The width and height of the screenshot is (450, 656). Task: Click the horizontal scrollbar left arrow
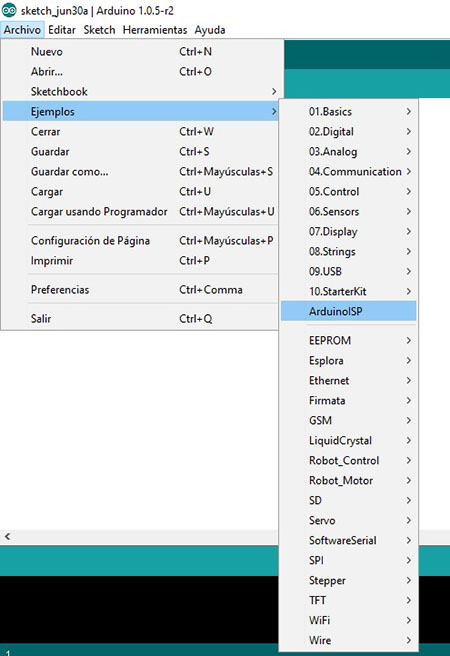tap(7, 536)
